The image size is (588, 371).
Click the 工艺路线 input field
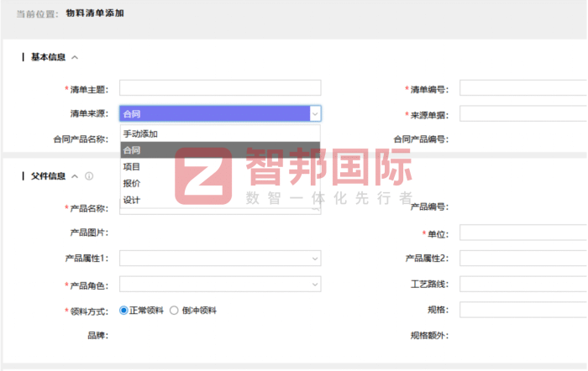(x=522, y=285)
